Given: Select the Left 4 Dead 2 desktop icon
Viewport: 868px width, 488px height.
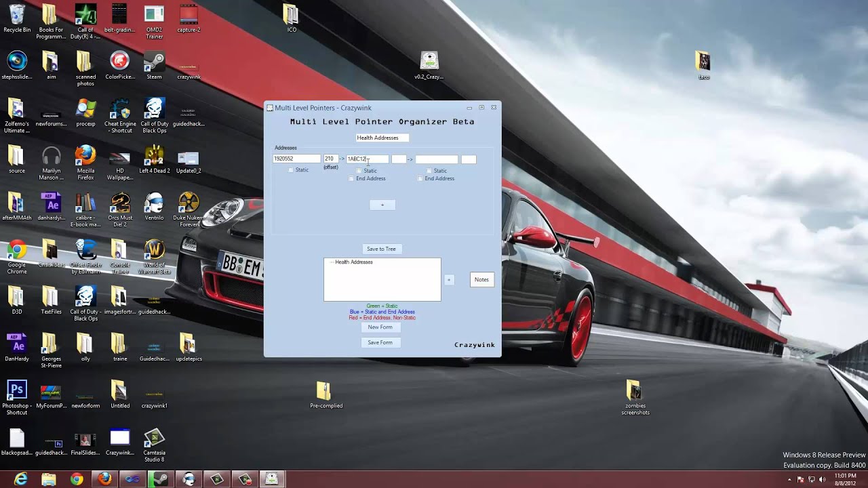Looking at the screenshot, I should [x=154, y=159].
